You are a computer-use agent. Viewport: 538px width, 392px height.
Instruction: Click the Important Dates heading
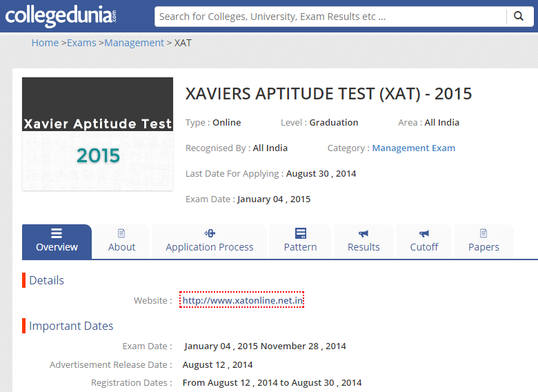[71, 326]
